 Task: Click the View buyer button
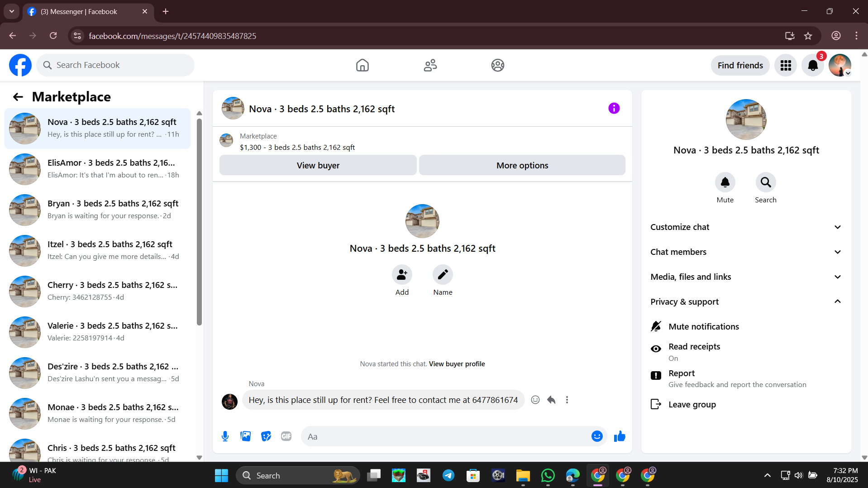click(x=318, y=165)
